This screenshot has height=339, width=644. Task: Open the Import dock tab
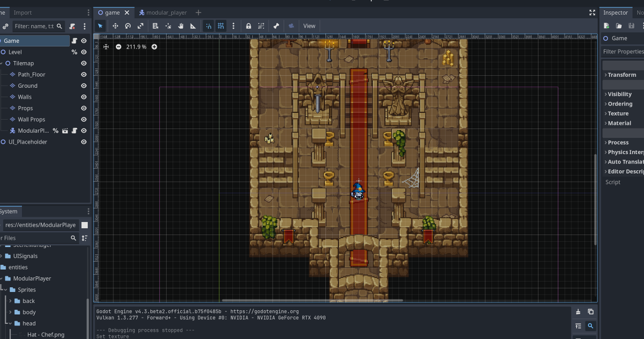tap(23, 12)
